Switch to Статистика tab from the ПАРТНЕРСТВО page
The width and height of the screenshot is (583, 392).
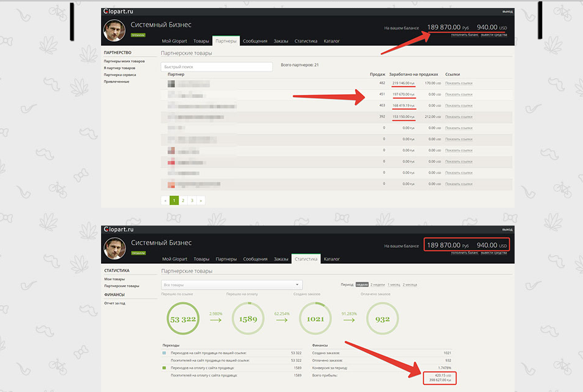click(306, 41)
